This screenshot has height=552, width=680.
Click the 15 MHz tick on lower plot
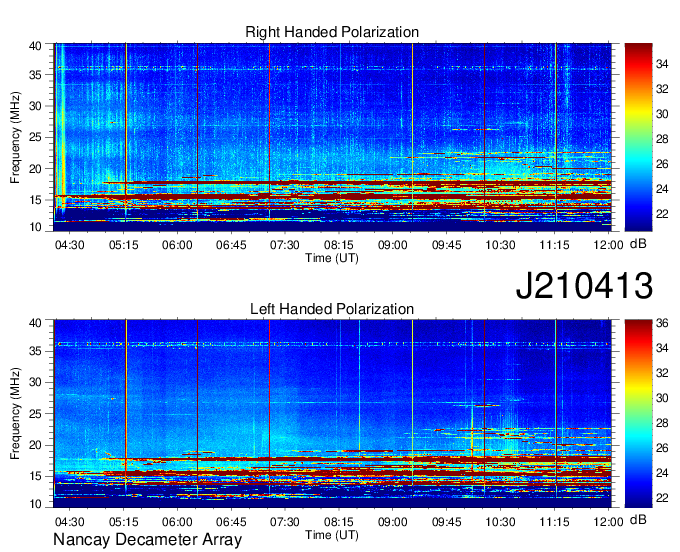pyautogui.click(x=35, y=477)
